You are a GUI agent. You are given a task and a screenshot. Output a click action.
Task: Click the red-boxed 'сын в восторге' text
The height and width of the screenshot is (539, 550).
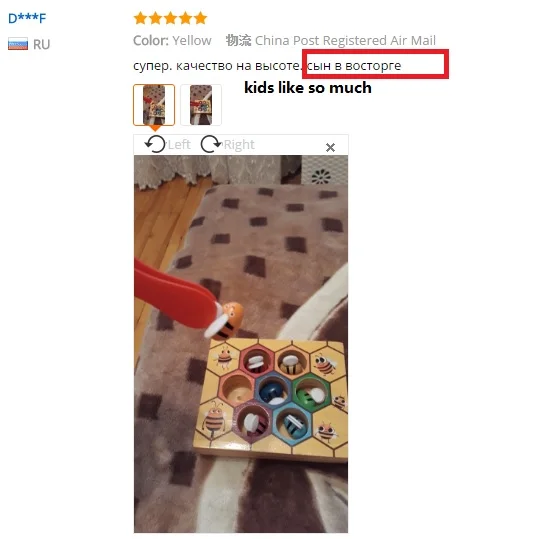pos(354,66)
